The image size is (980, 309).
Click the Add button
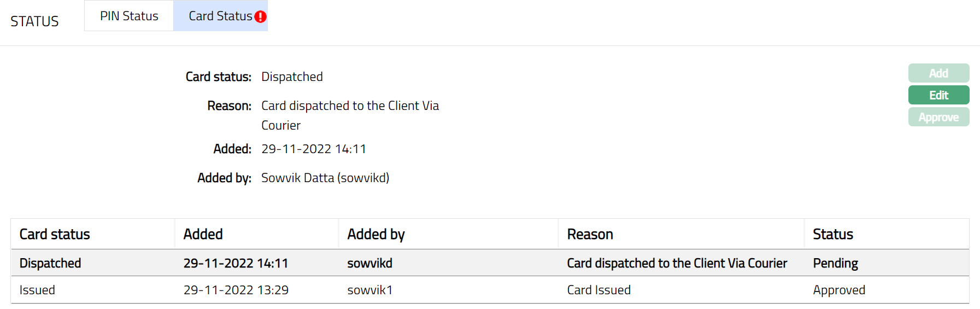coord(938,73)
